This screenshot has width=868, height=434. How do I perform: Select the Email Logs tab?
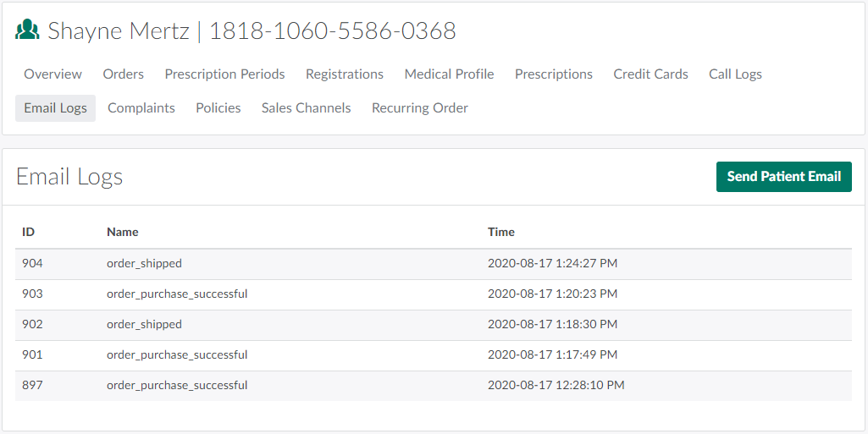[x=55, y=108]
